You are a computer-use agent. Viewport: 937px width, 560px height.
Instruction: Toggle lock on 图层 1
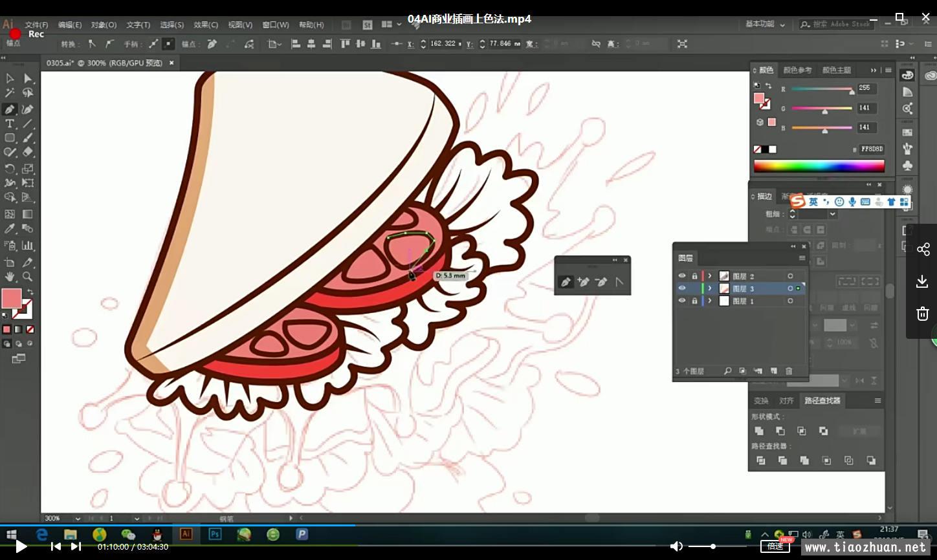pyautogui.click(x=694, y=301)
